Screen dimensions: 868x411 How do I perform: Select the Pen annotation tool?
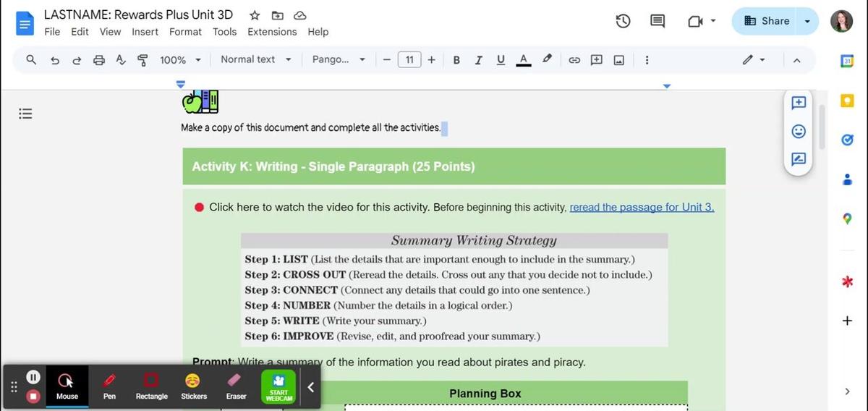pos(109,386)
